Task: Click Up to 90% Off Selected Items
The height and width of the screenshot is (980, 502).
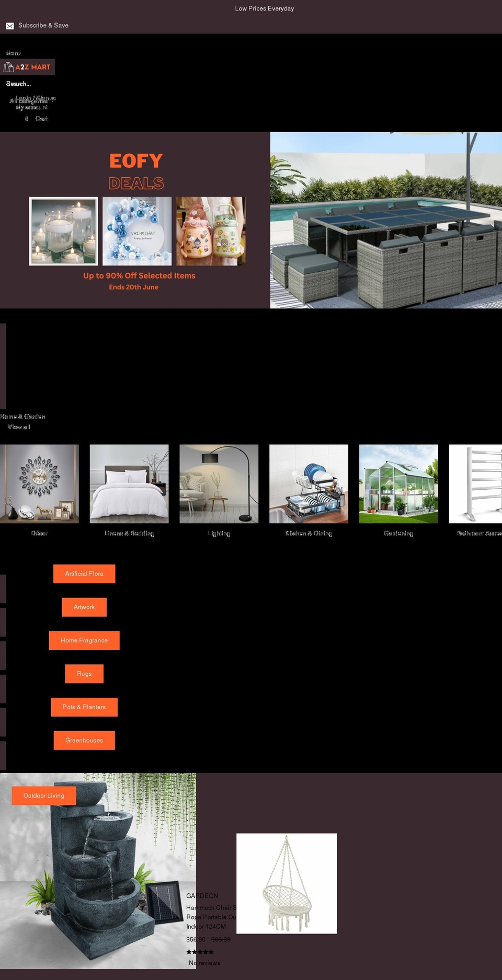Action: tap(139, 275)
